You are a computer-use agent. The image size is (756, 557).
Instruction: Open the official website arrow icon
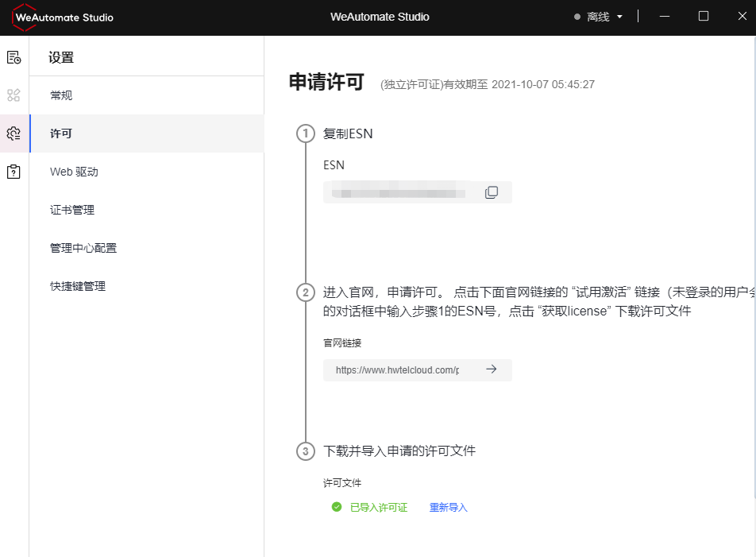(492, 369)
